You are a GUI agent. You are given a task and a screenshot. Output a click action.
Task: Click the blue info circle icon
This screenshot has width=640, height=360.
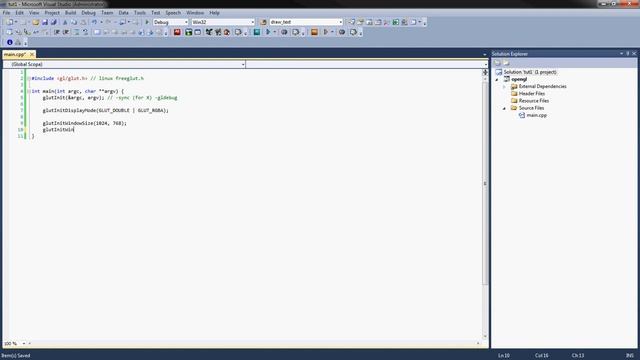[10, 42]
